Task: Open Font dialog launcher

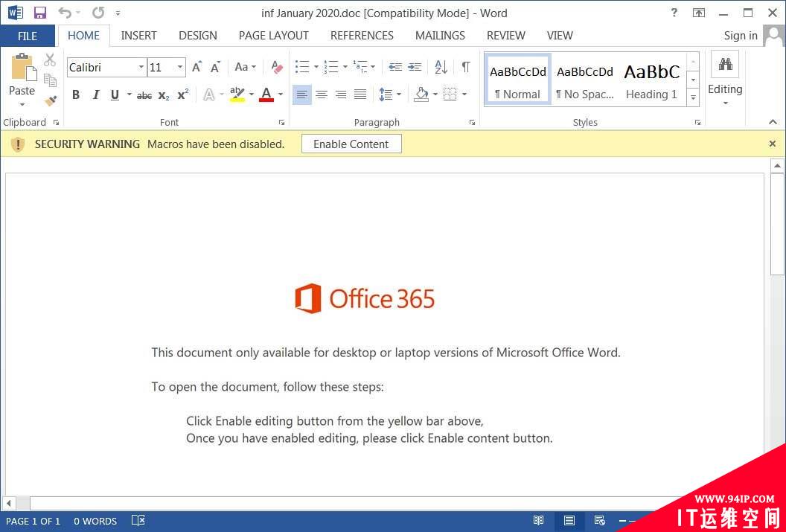Action: pos(281,122)
